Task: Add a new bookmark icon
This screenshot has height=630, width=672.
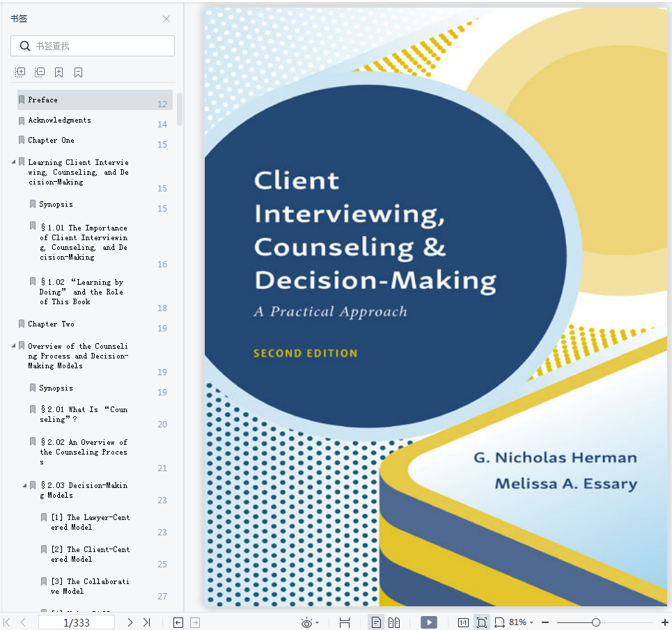Action: point(58,72)
